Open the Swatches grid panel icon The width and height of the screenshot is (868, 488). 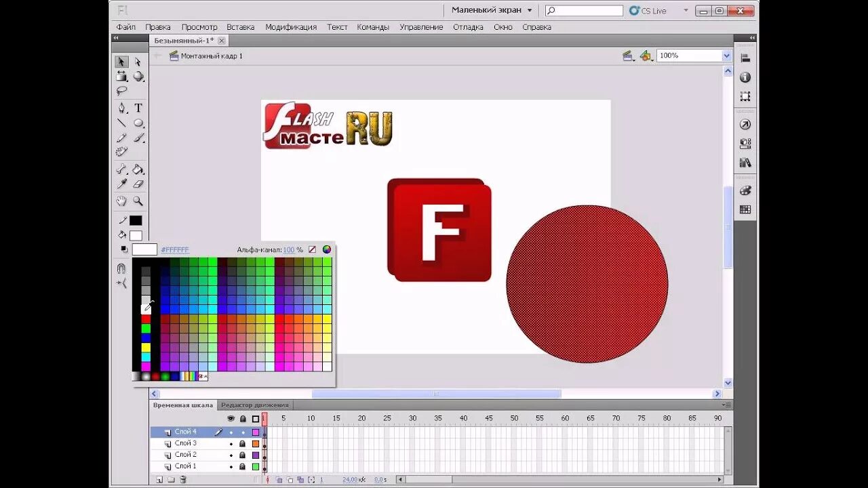[745, 209]
